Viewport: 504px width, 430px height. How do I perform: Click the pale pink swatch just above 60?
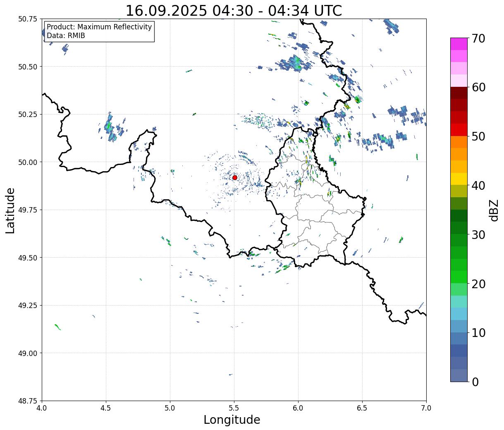[x=459, y=81]
